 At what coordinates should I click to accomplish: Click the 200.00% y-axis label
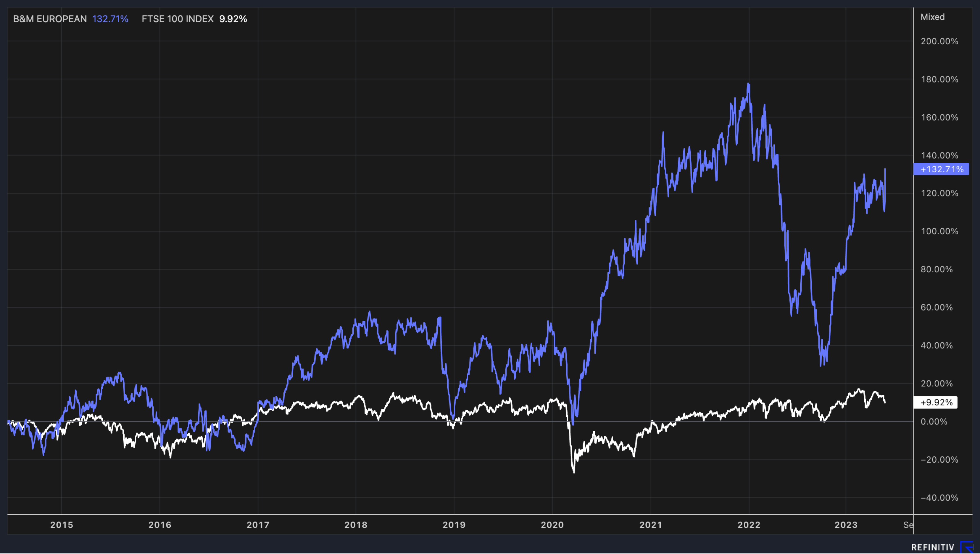click(939, 41)
